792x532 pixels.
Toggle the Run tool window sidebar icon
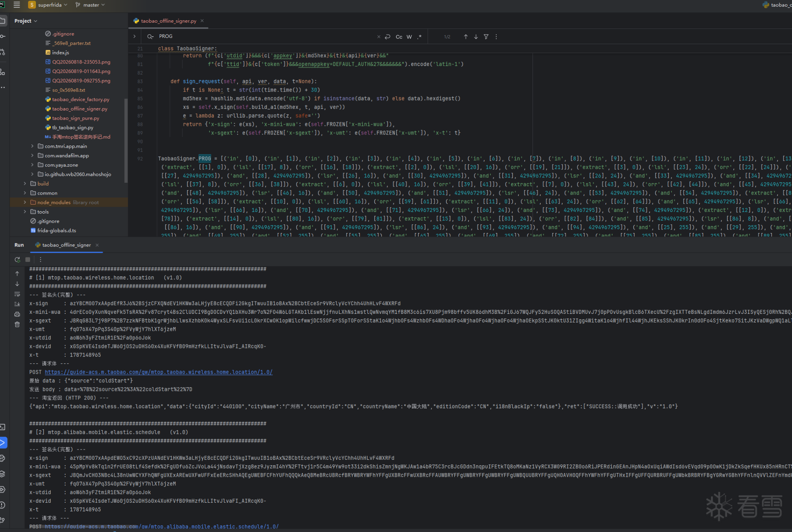3,443
